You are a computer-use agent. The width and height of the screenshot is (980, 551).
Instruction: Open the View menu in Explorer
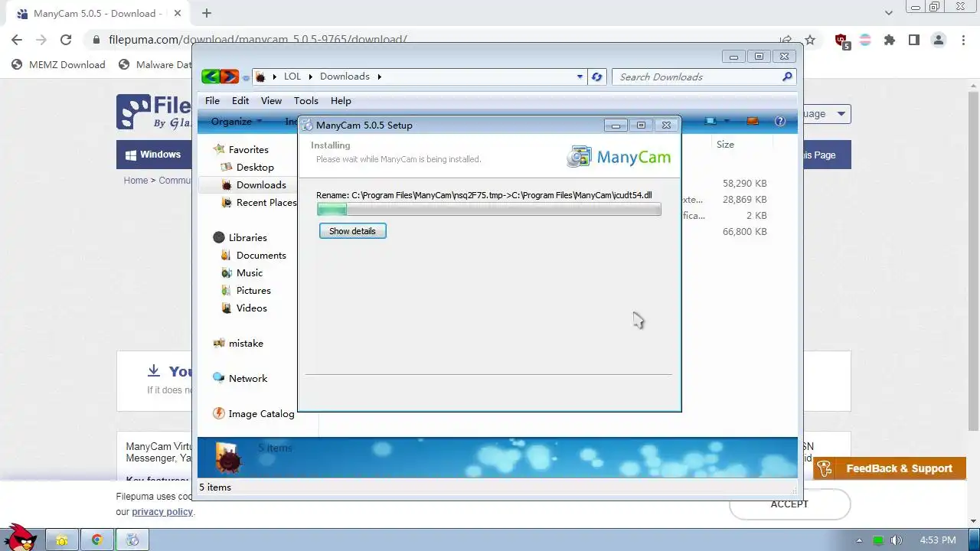click(x=271, y=100)
